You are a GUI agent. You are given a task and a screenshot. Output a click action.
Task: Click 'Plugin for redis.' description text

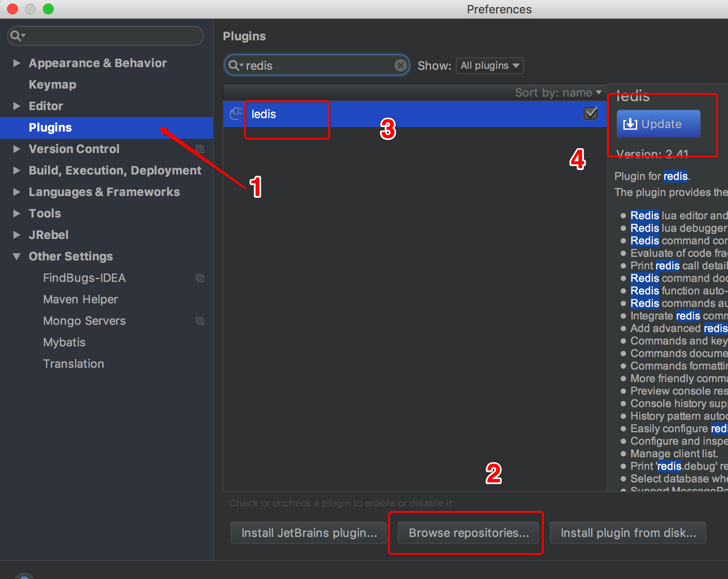652,176
